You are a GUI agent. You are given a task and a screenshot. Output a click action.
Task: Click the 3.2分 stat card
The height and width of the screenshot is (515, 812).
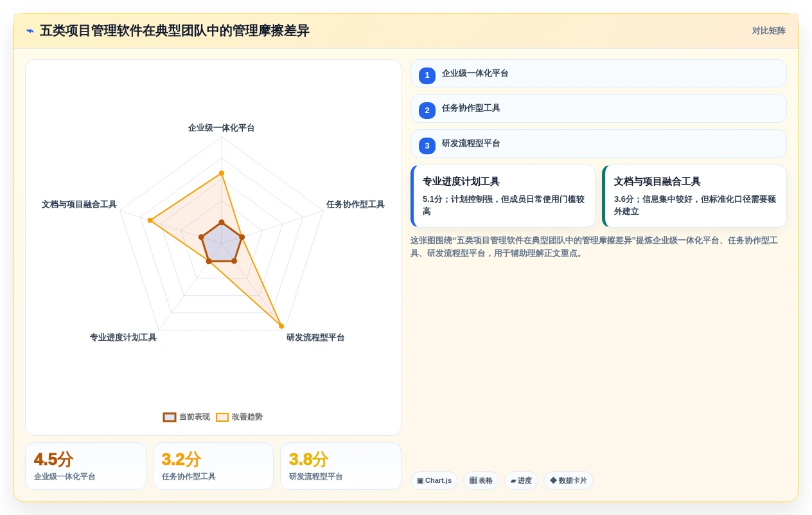click(213, 466)
